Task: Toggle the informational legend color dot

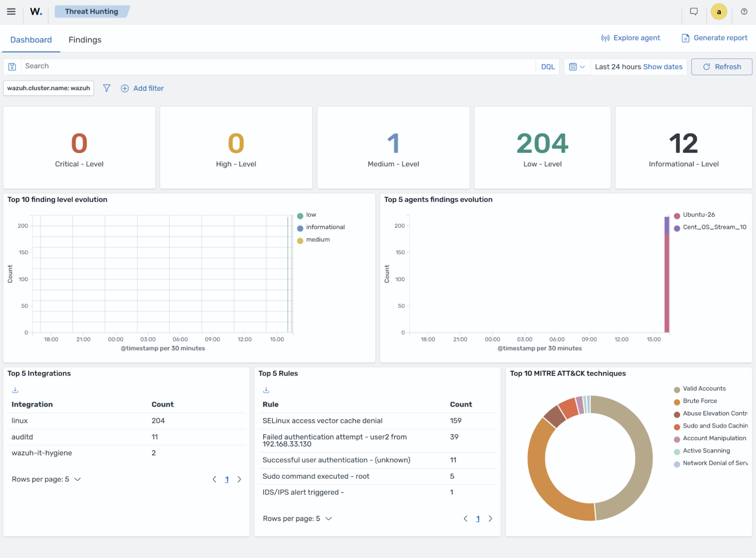Action: pyautogui.click(x=300, y=228)
